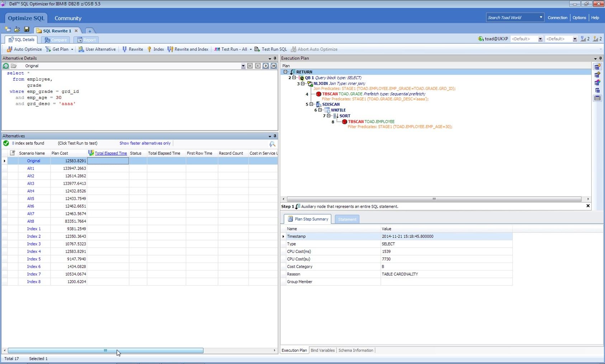Screen dimensions: 605x364
Task: Click the grid plan view icon
Action: tap(597, 98)
